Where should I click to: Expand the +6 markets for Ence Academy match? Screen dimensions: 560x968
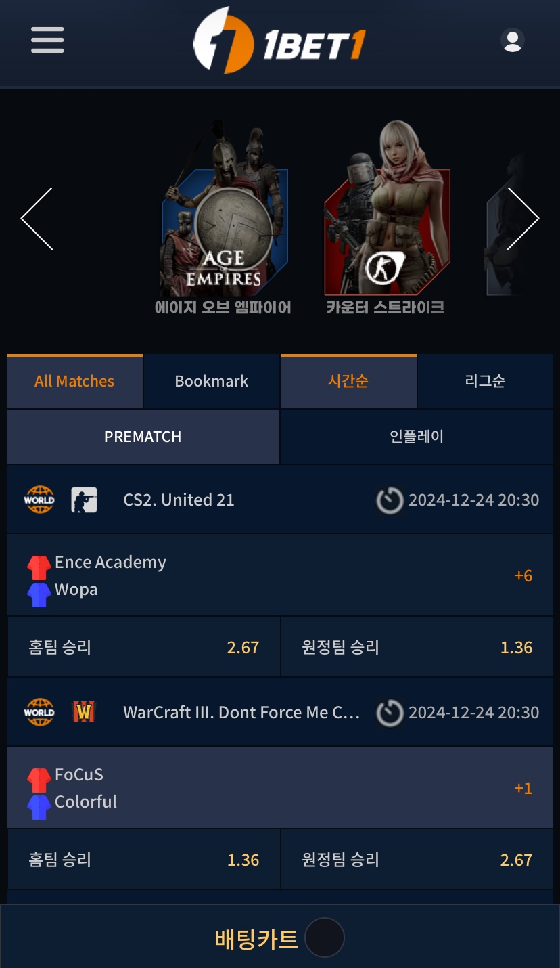coord(523,575)
